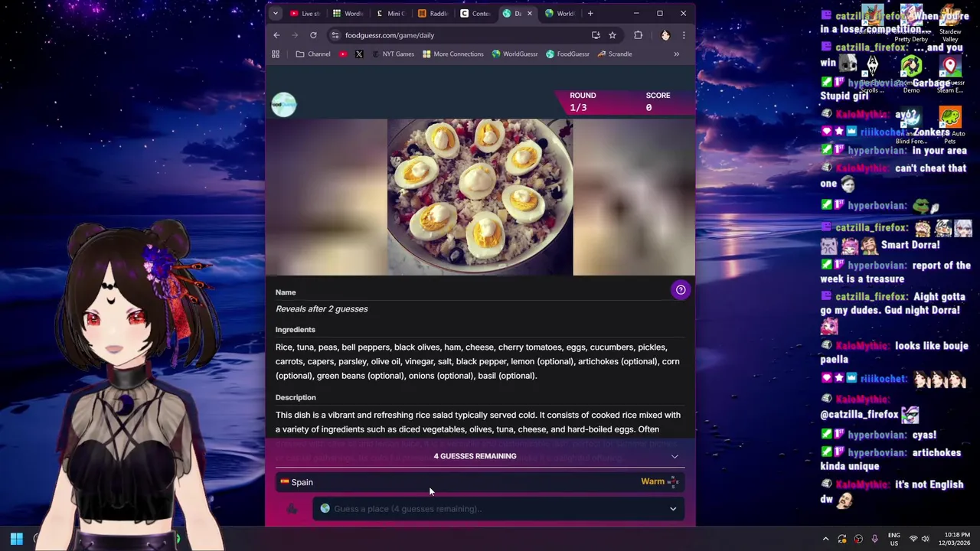Viewport: 980px width, 551px height.
Task: Click the Round 1/3 indicator
Action: 583,102
